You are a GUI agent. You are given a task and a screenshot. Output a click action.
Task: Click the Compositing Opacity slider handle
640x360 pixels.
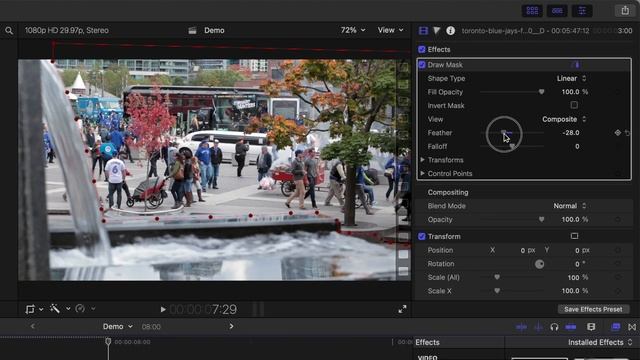tap(541, 219)
